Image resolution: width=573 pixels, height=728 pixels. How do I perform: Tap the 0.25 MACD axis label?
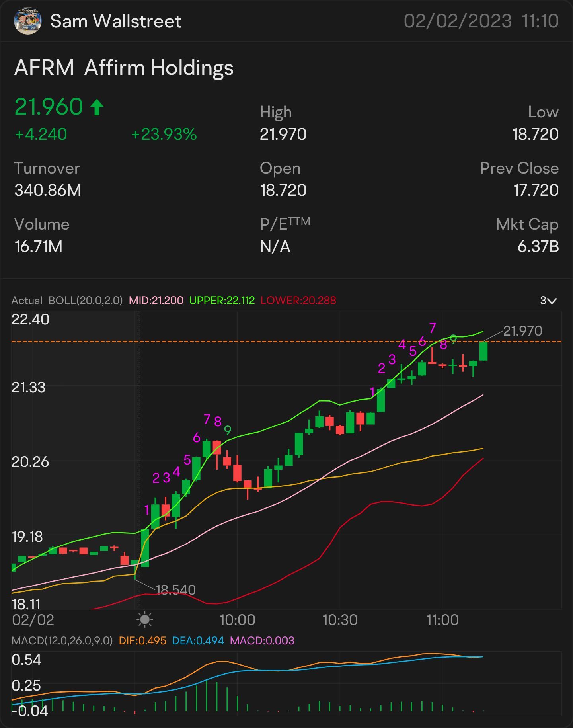click(26, 686)
